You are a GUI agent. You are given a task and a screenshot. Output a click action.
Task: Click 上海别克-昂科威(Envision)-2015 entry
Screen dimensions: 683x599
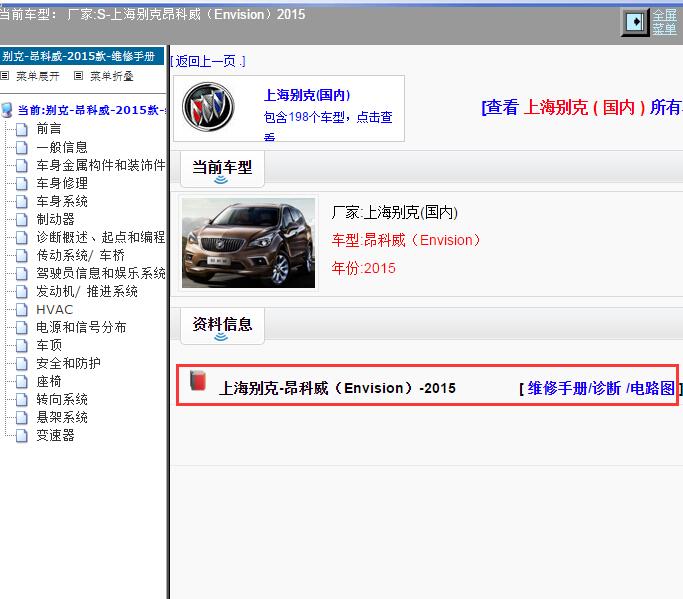click(x=337, y=388)
